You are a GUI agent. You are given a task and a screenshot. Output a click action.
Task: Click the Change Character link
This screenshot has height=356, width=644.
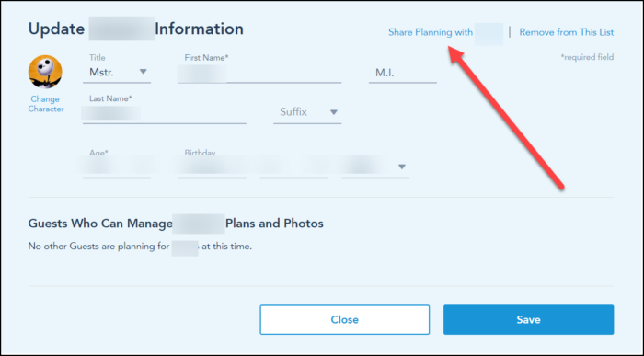(46, 104)
